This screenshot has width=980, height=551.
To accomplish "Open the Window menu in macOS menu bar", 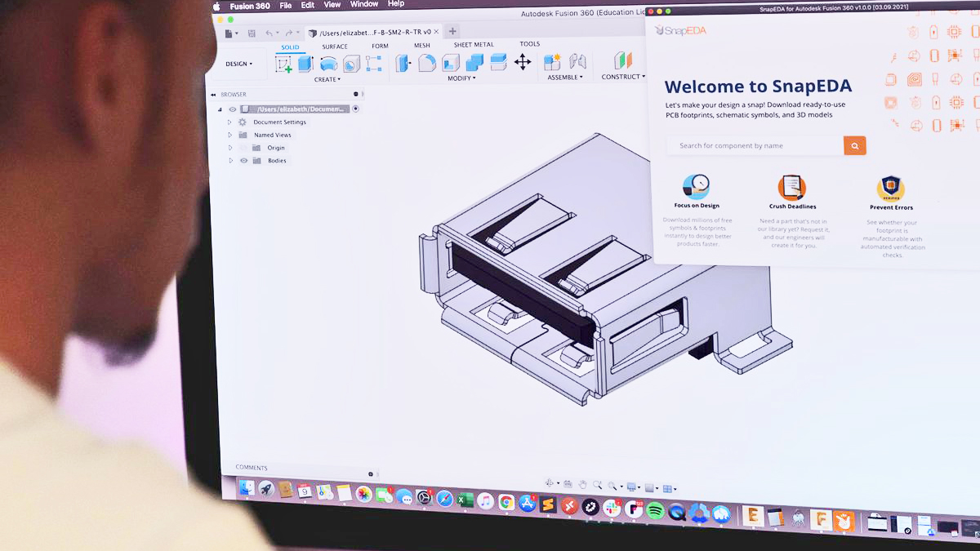I will (363, 4).
